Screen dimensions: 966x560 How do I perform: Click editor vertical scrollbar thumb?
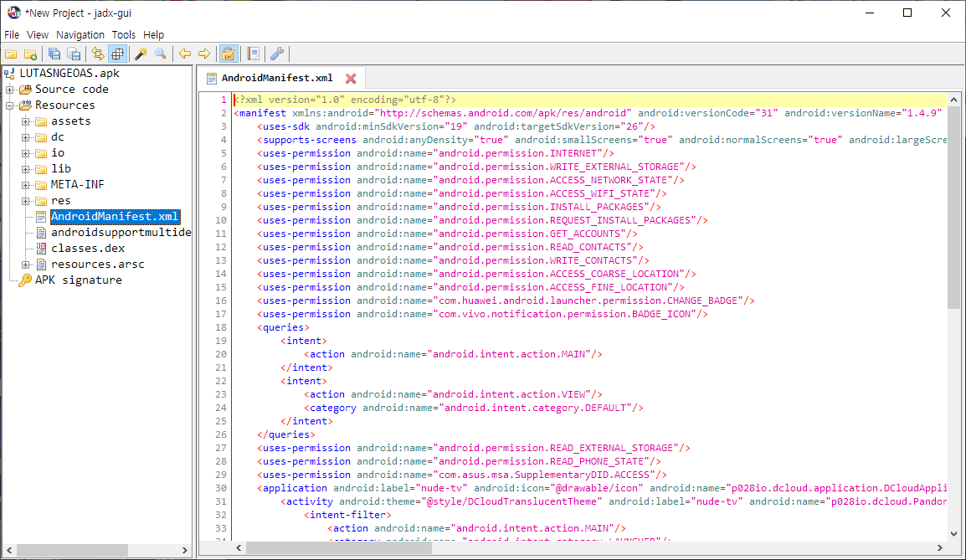click(x=953, y=207)
